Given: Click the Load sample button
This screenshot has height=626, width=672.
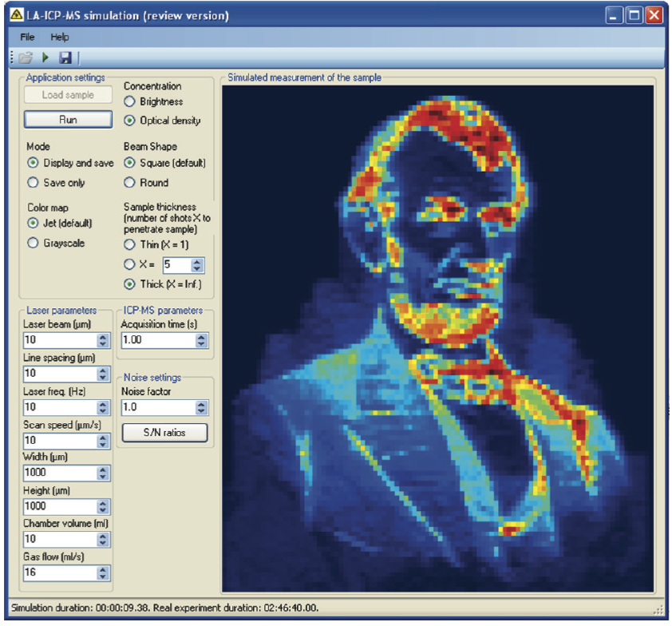Looking at the screenshot, I should (68, 95).
